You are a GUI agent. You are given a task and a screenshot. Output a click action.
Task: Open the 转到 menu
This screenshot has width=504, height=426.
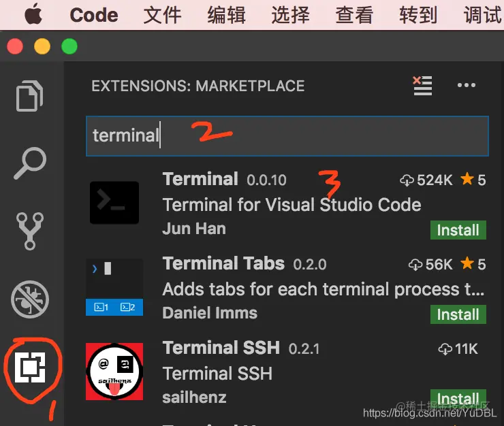click(418, 15)
